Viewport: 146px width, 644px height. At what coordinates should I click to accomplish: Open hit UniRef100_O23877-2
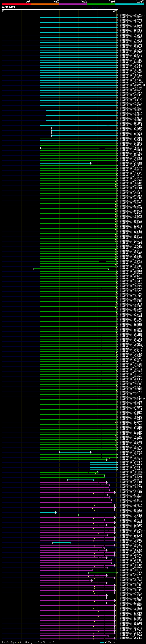pyautogui.click(x=132, y=347)
